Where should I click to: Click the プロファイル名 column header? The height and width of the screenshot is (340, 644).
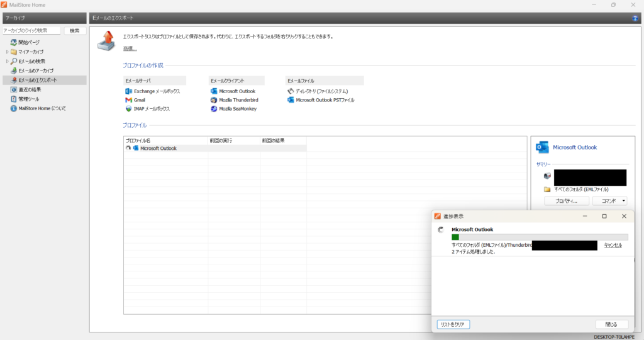166,140
